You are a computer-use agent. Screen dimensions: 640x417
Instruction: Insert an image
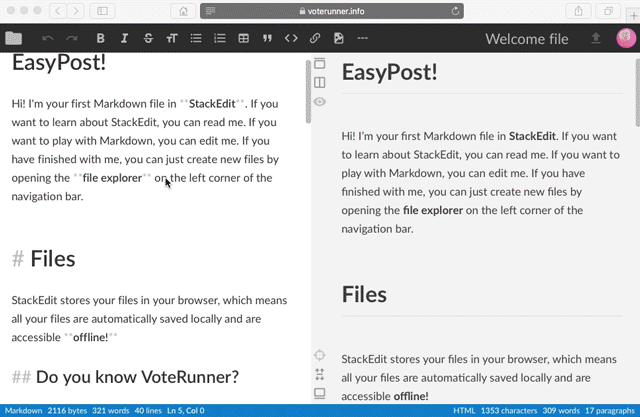coord(339,38)
